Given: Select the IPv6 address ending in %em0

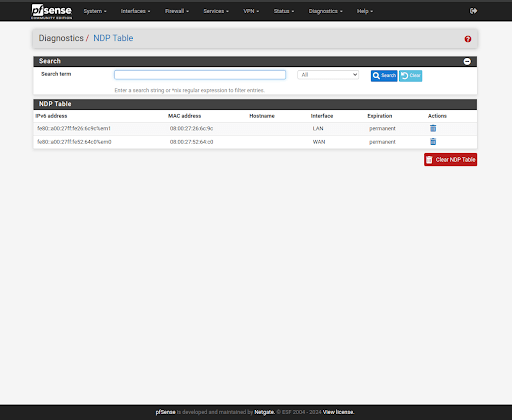Looking at the screenshot, I should pos(74,142).
